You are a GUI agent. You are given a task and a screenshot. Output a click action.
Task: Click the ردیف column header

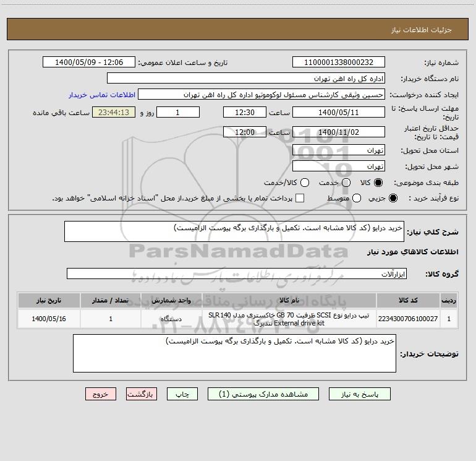point(449,300)
